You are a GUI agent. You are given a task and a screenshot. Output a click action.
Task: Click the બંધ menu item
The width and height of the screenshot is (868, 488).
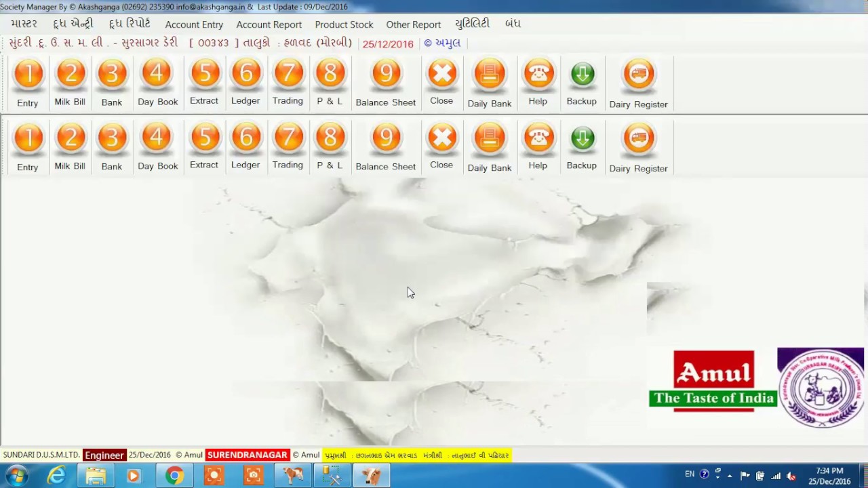point(513,24)
